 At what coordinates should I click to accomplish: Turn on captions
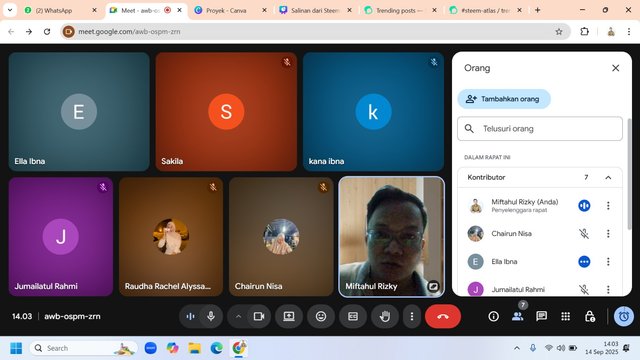click(x=353, y=316)
